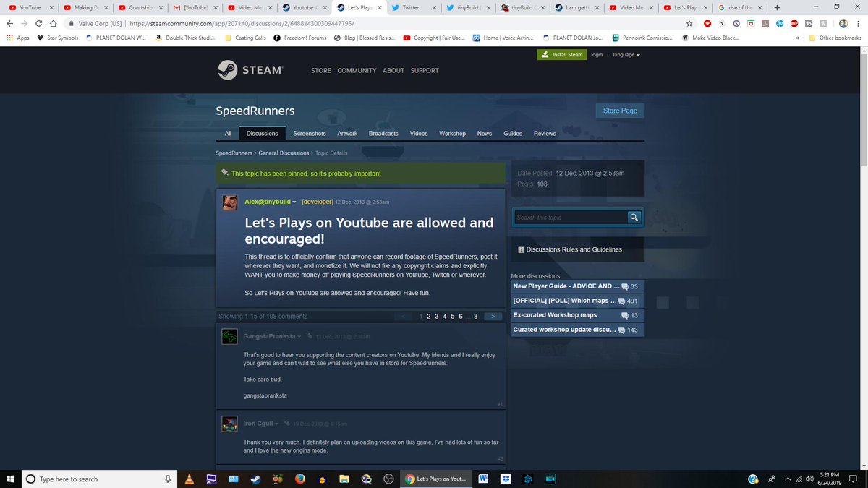868x488 pixels.
Task: Click the browser back arrow
Action: point(9,23)
